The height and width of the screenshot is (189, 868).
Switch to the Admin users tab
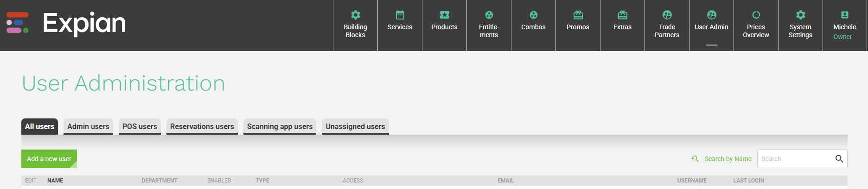[88, 126]
